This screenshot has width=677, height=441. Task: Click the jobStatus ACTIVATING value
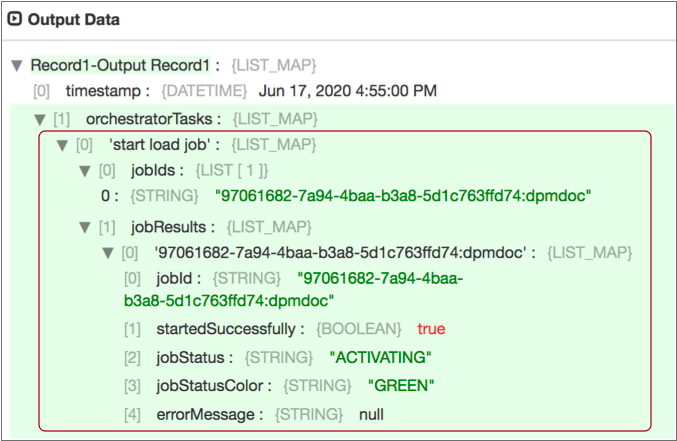(x=379, y=357)
